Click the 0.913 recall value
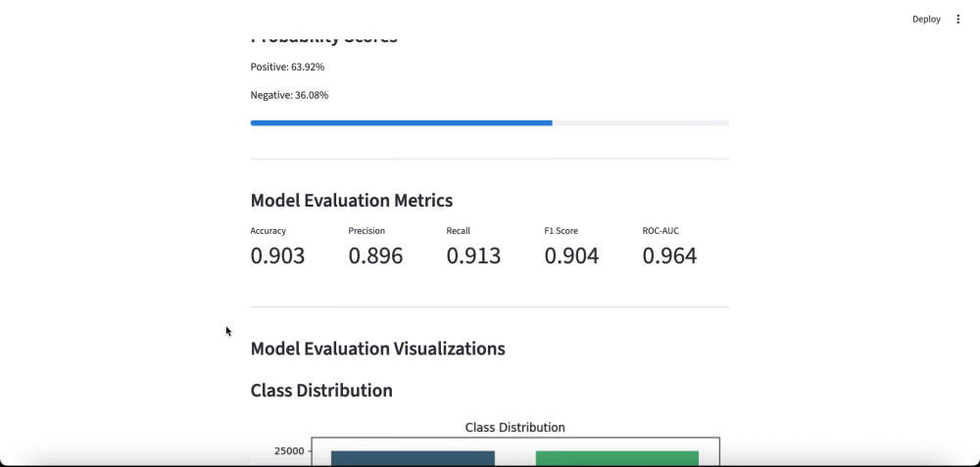Image resolution: width=980 pixels, height=467 pixels. tap(473, 256)
